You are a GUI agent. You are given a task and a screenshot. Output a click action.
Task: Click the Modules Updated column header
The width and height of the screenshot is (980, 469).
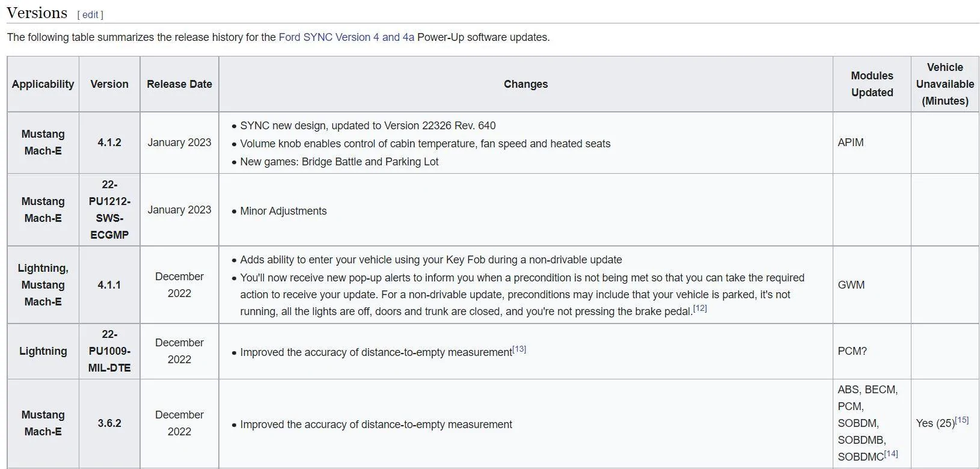[x=872, y=84]
